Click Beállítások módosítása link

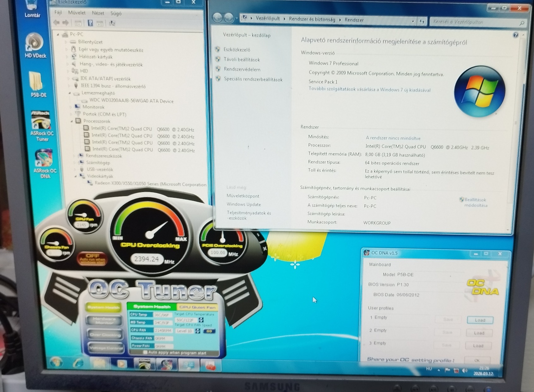475,202
